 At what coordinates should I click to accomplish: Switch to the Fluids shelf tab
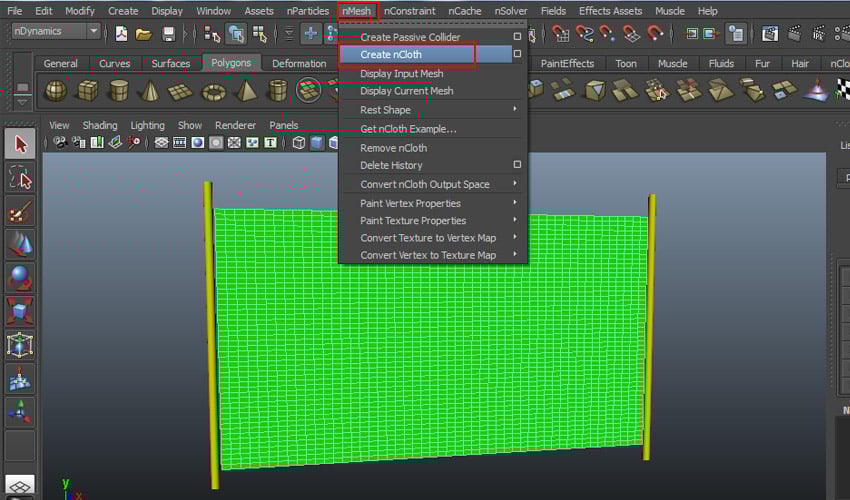721,63
